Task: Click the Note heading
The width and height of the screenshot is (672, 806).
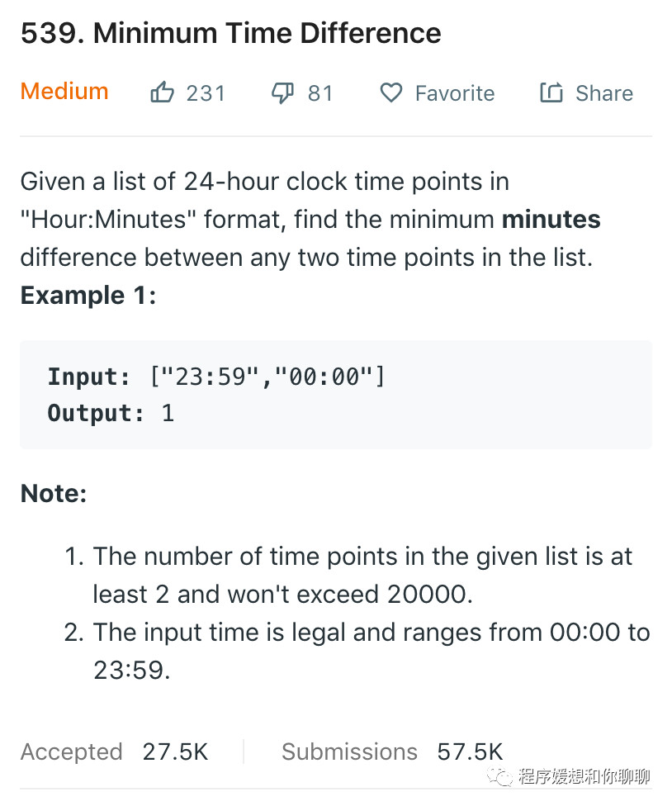Action: coord(53,494)
